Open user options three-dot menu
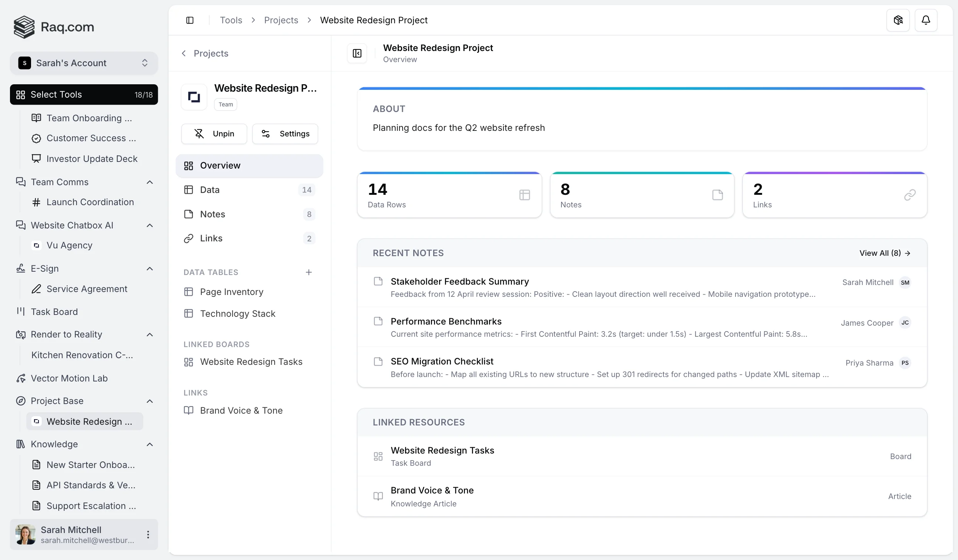 coord(148,534)
